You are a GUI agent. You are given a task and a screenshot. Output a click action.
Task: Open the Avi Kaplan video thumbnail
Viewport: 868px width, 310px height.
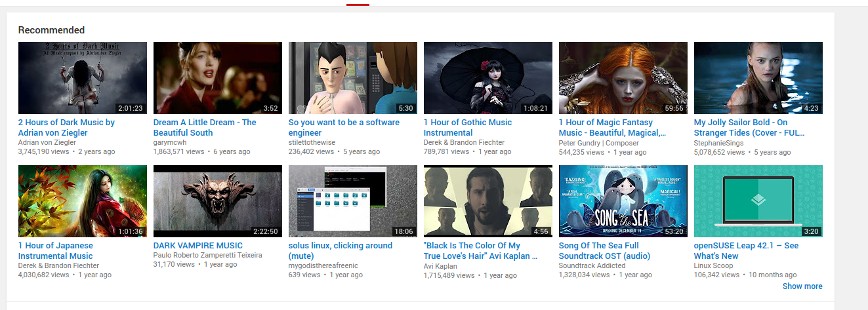point(488,201)
